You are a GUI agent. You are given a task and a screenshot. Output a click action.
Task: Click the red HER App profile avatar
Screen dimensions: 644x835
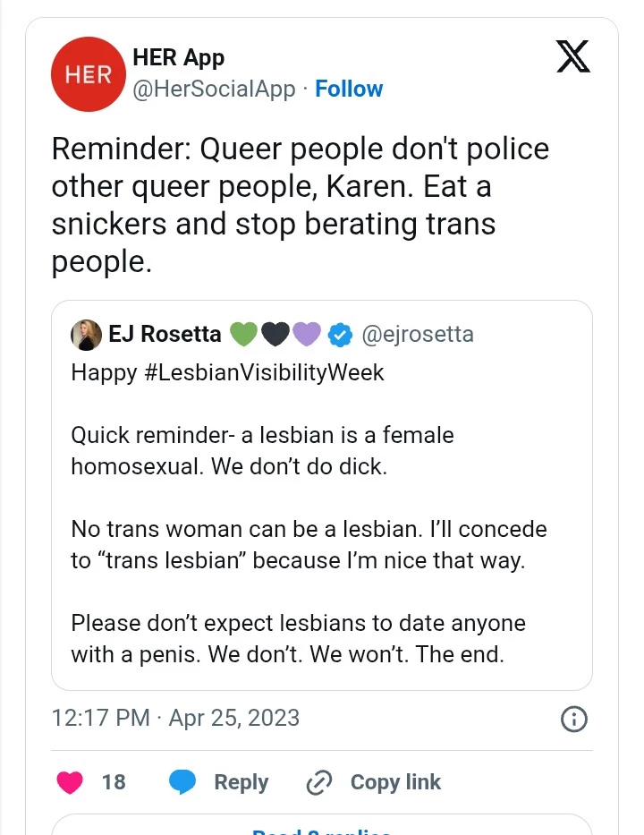[88, 74]
